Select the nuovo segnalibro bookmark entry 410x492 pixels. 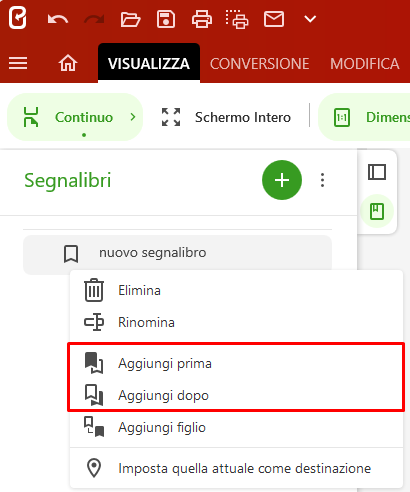pos(177,255)
